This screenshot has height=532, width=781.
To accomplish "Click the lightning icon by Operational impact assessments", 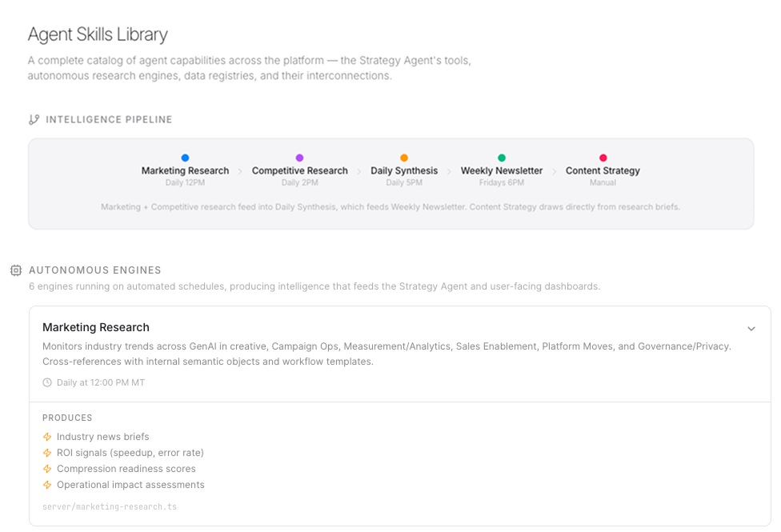I will (47, 485).
